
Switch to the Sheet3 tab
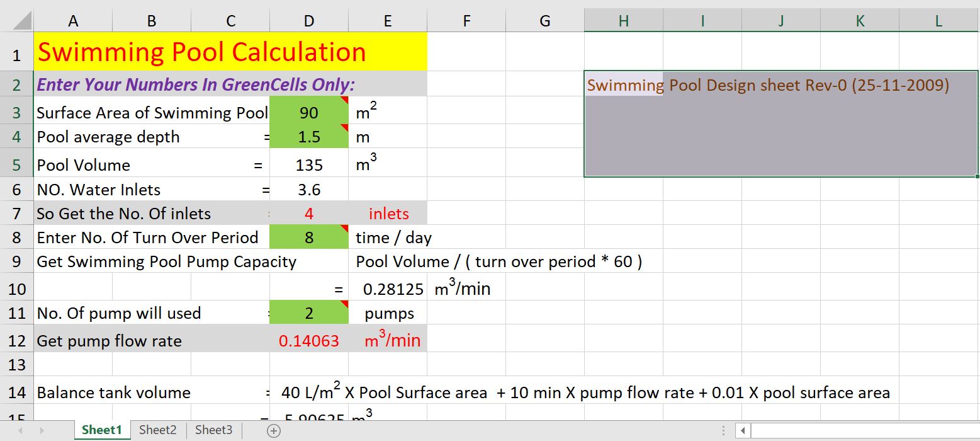(213, 430)
